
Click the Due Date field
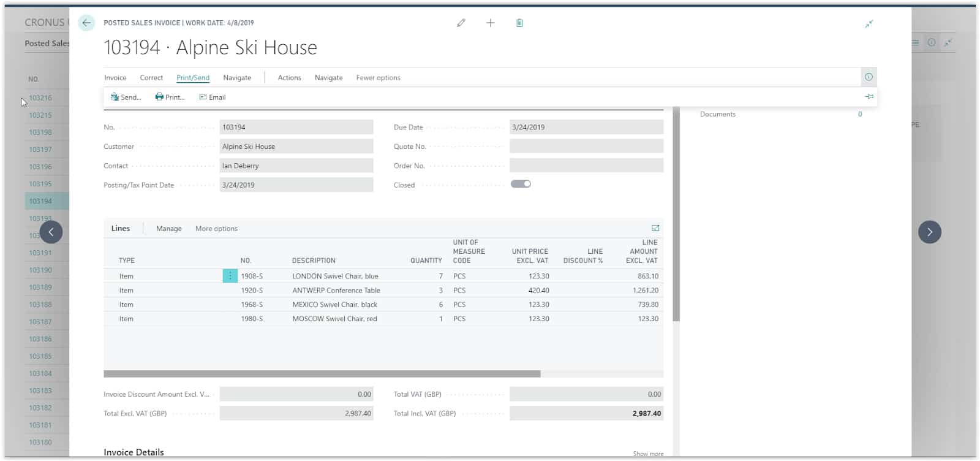coord(586,127)
